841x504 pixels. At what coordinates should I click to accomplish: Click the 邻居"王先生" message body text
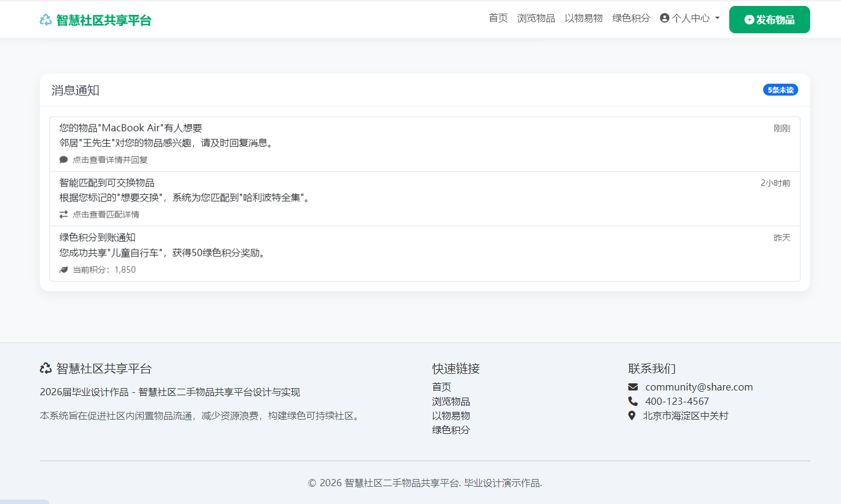click(168, 143)
